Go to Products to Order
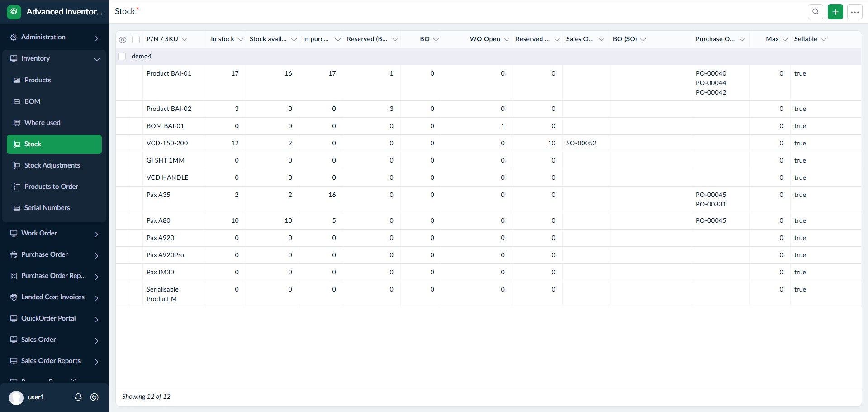 51,187
